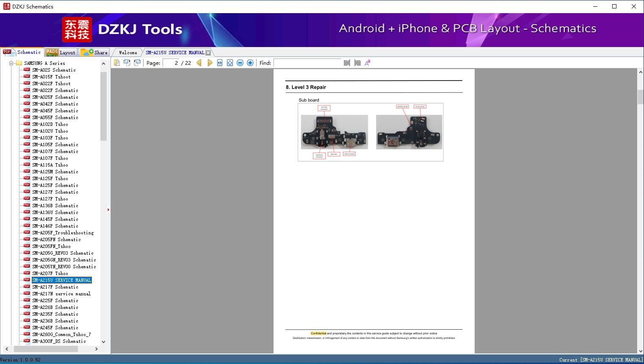
Task: Click the sub board front photo
Action: pyautogui.click(x=334, y=132)
